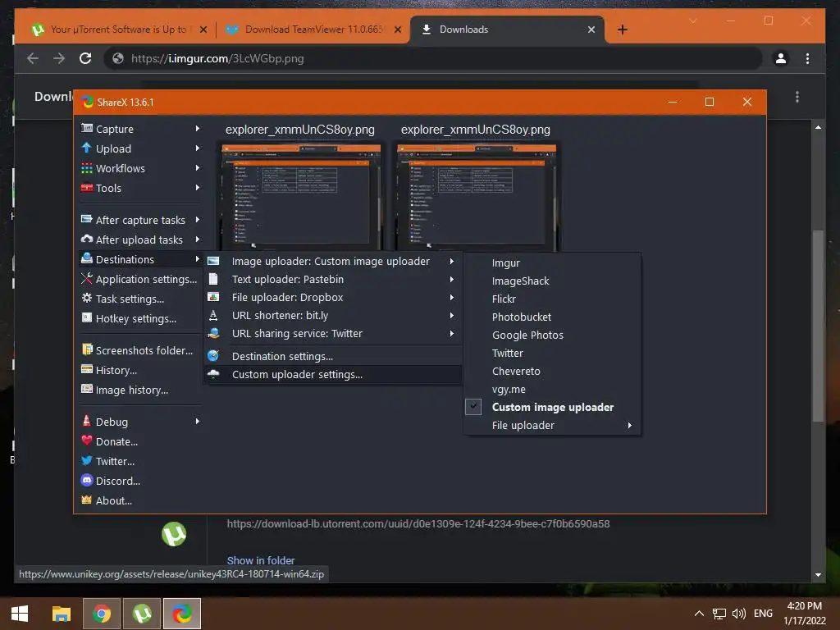The height and width of the screenshot is (630, 840).
Task: Close the Downloads browser tab
Action: tap(591, 30)
